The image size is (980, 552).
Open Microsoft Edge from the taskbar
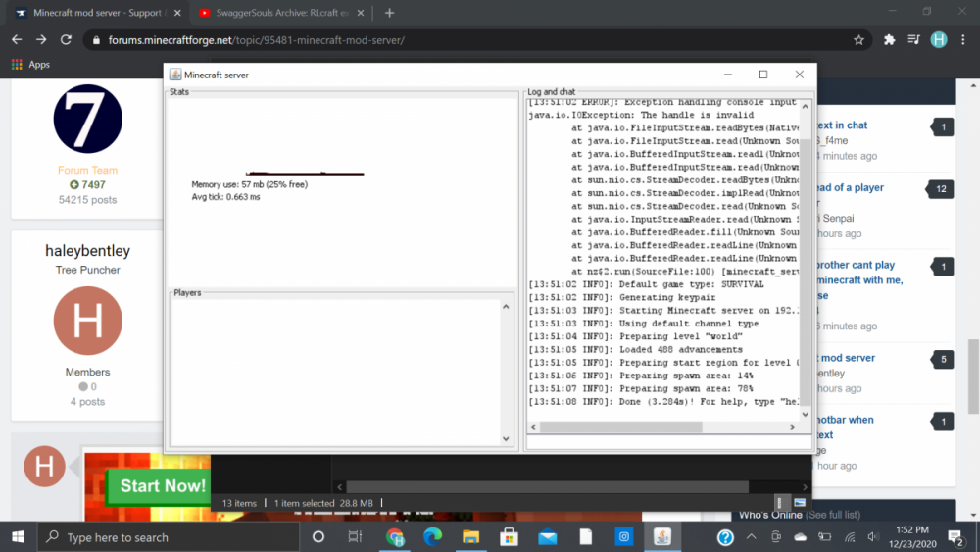pos(432,537)
